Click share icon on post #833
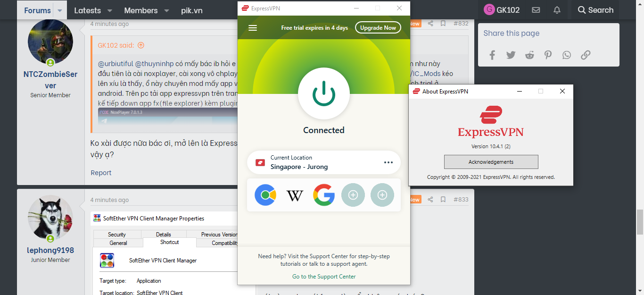The image size is (644, 295). point(430,200)
